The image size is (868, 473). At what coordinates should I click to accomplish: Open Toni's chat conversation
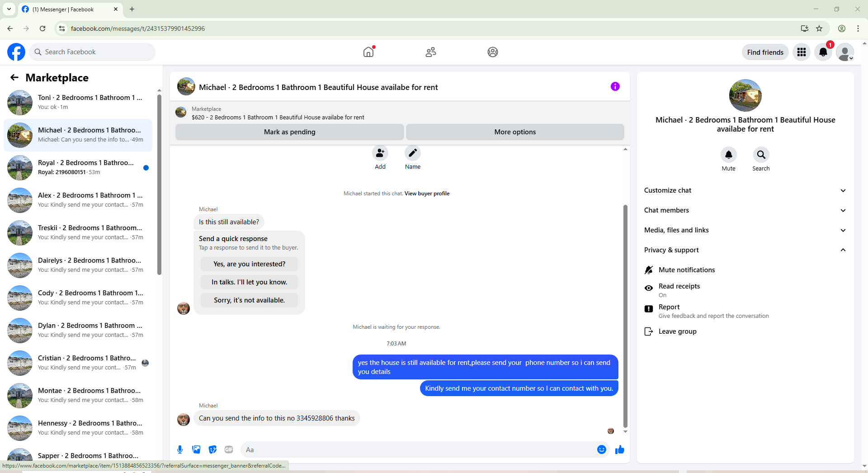[x=78, y=103]
